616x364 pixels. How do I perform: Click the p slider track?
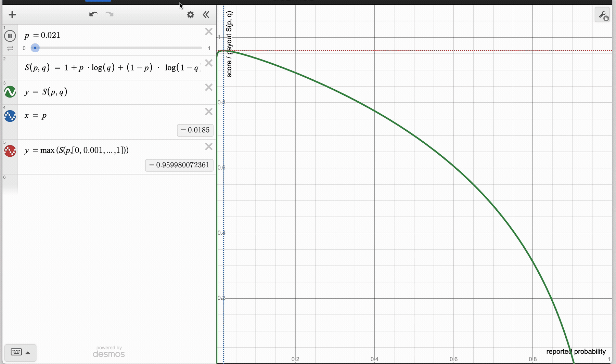116,48
